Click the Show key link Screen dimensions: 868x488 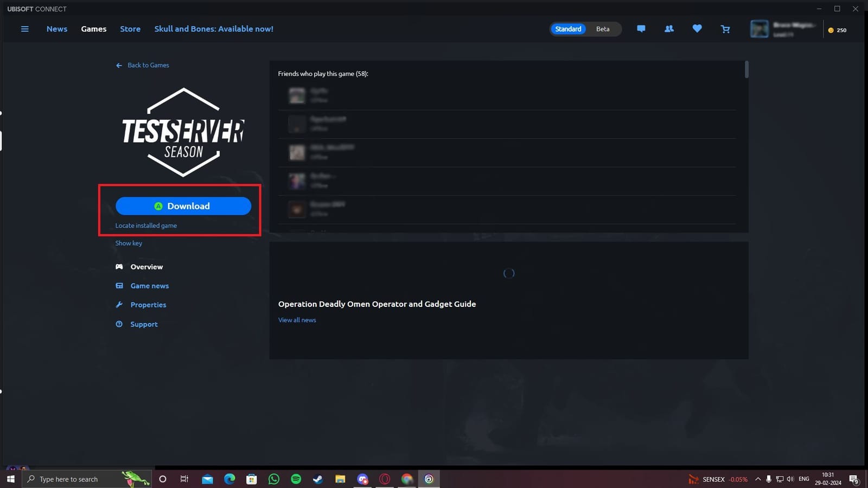pyautogui.click(x=129, y=243)
